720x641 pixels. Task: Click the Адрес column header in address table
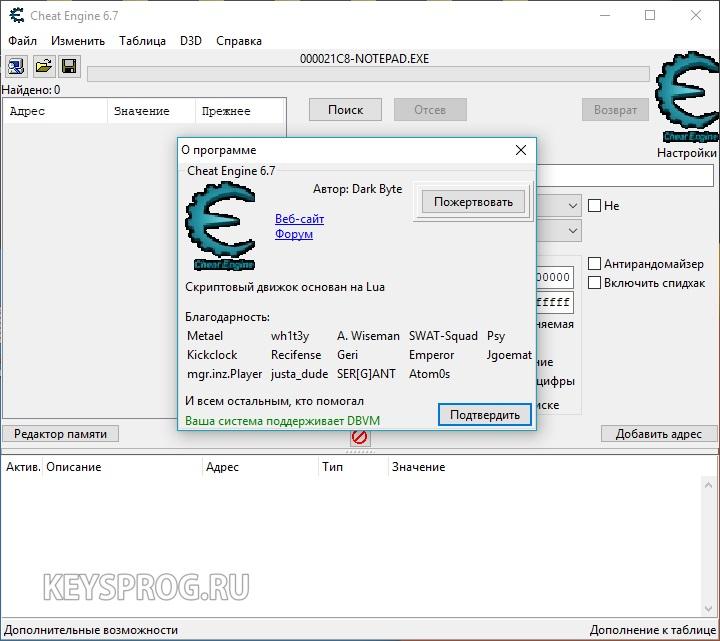(x=260, y=467)
